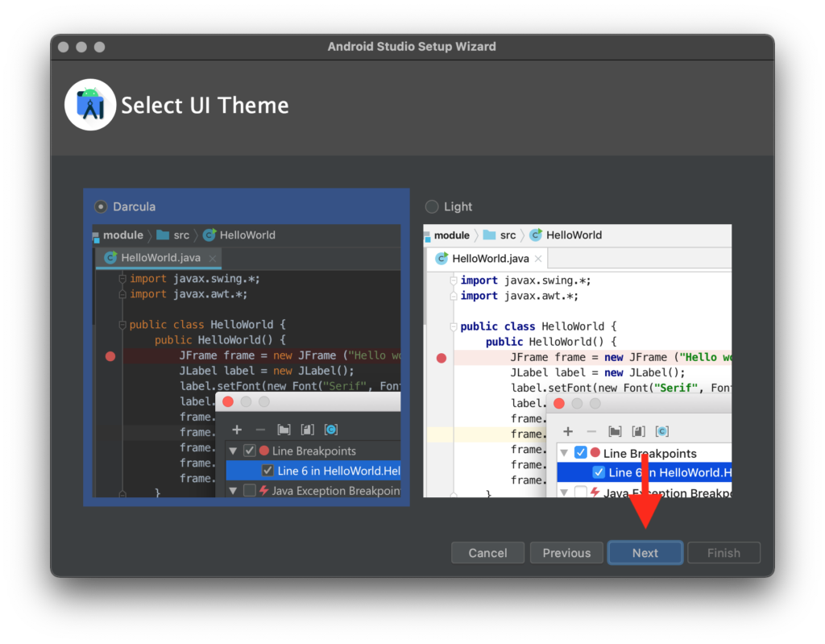Select the Light theme radio button
The height and width of the screenshot is (644, 825).
432,206
